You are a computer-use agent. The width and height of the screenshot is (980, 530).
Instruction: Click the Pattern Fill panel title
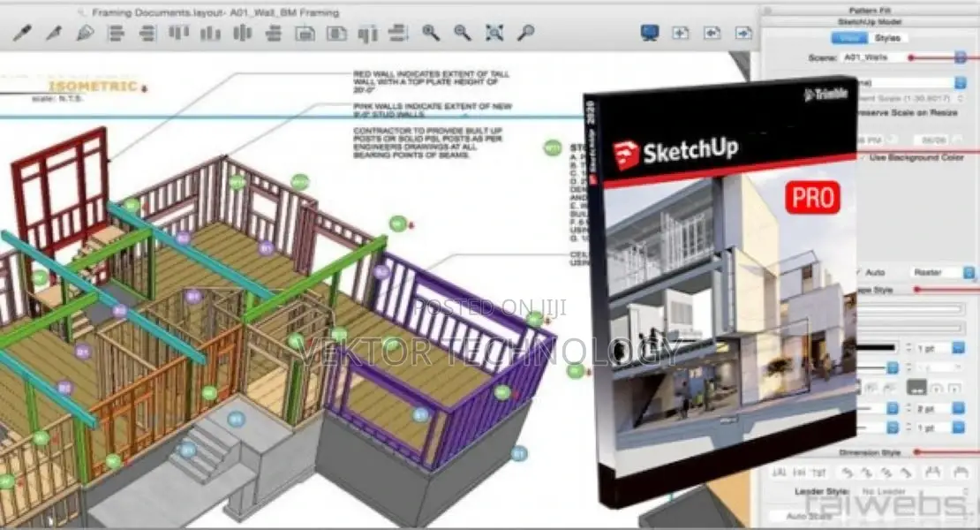coord(870,10)
